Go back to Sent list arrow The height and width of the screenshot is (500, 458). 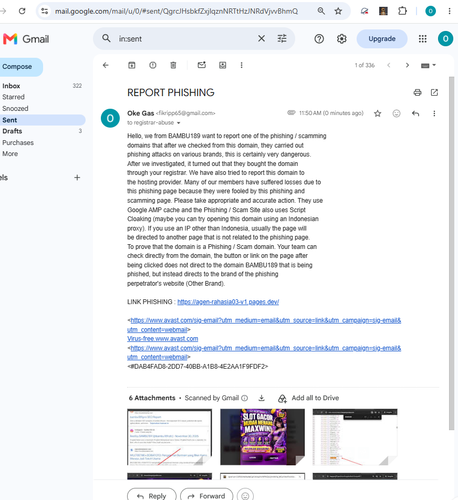(106, 65)
